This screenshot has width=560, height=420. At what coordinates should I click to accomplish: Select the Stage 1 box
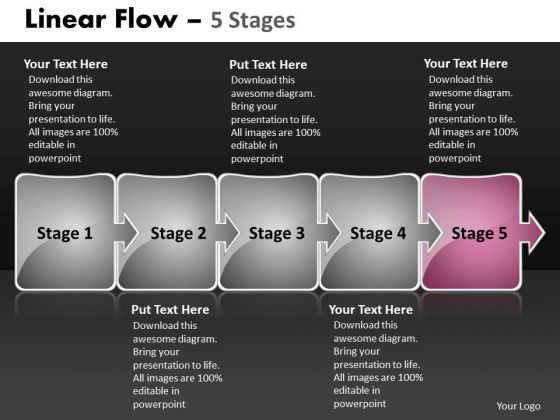click(x=65, y=232)
